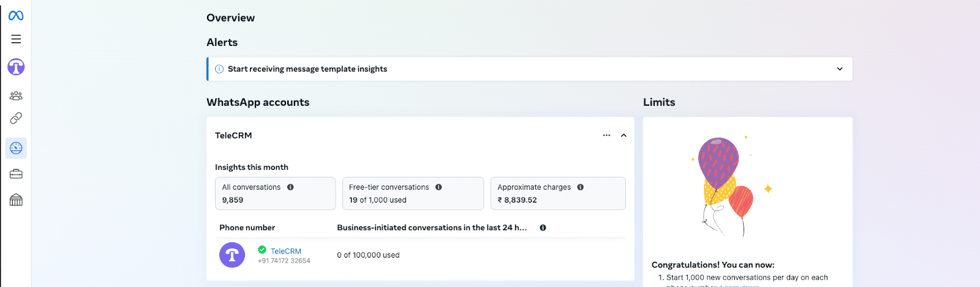980x287 pixels.
Task: Click the 'TeleCRM' account card title
Action: pyautogui.click(x=233, y=135)
